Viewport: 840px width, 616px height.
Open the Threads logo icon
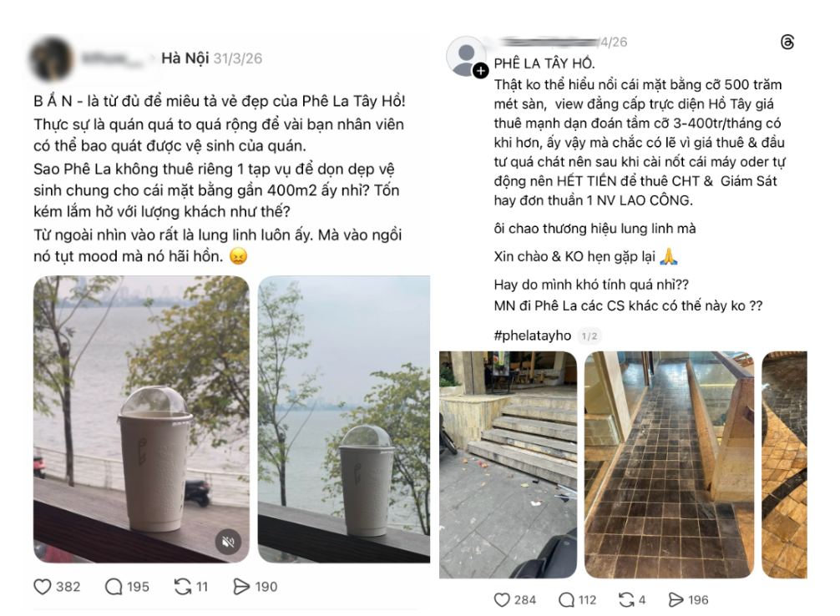[x=786, y=43]
